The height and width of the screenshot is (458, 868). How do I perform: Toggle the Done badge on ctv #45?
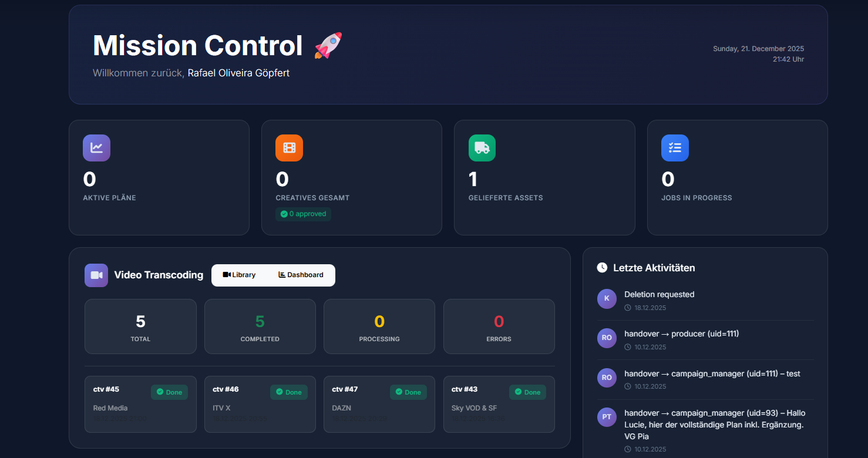169,392
